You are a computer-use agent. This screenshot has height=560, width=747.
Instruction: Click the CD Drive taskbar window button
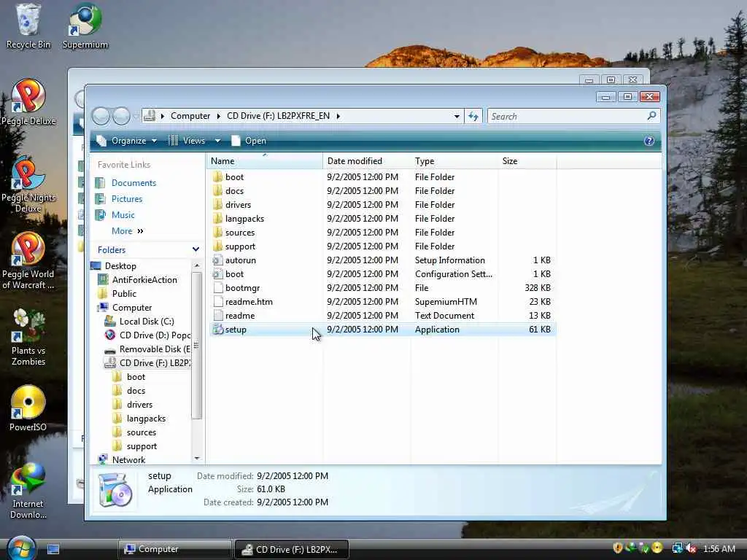292,549
